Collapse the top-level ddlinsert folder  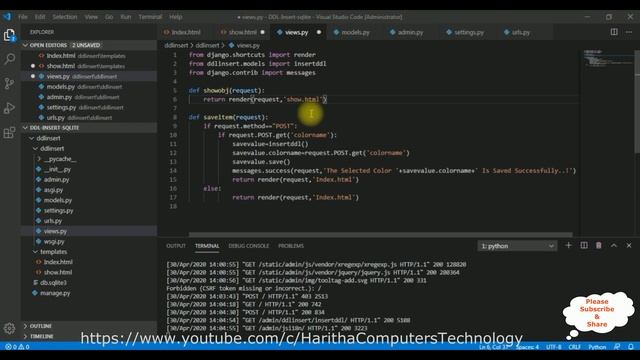tap(89, 138)
